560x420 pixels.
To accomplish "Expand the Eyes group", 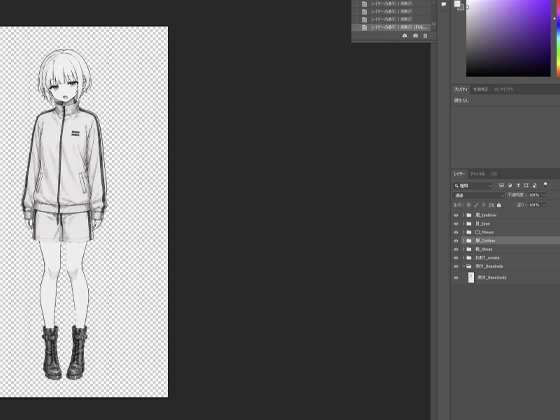I will coord(464,224).
